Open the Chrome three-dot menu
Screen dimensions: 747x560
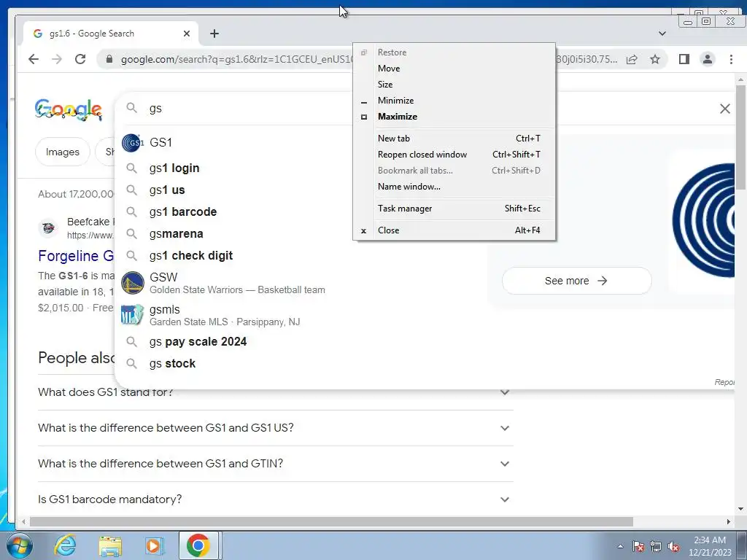pyautogui.click(x=731, y=59)
